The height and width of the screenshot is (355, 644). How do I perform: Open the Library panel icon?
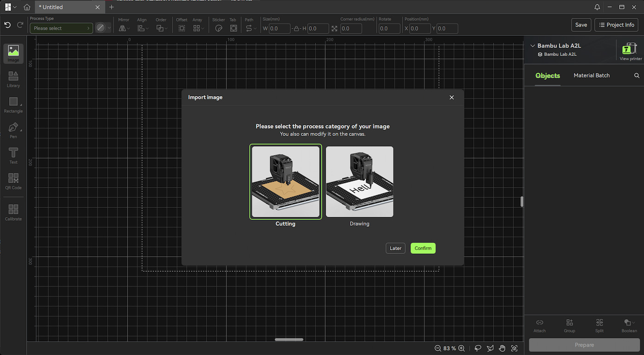(13, 79)
